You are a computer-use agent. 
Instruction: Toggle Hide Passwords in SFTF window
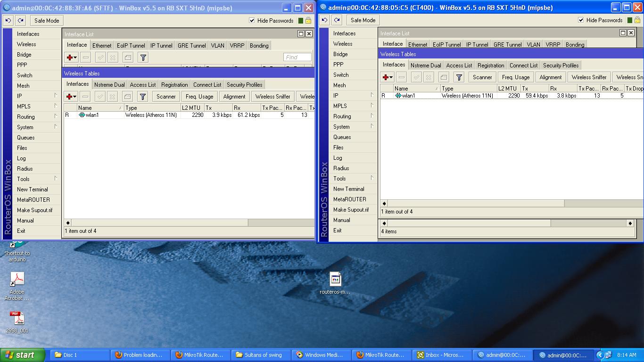tap(252, 21)
